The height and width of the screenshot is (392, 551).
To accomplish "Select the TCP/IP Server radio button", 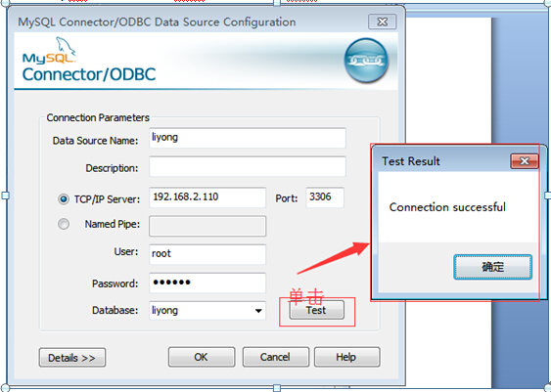I will [x=64, y=199].
